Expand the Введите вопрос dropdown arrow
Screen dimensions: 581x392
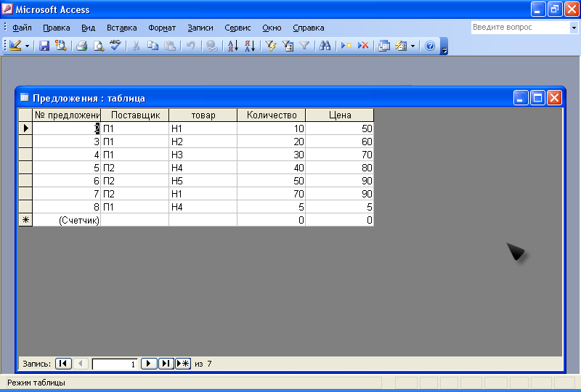coord(574,28)
